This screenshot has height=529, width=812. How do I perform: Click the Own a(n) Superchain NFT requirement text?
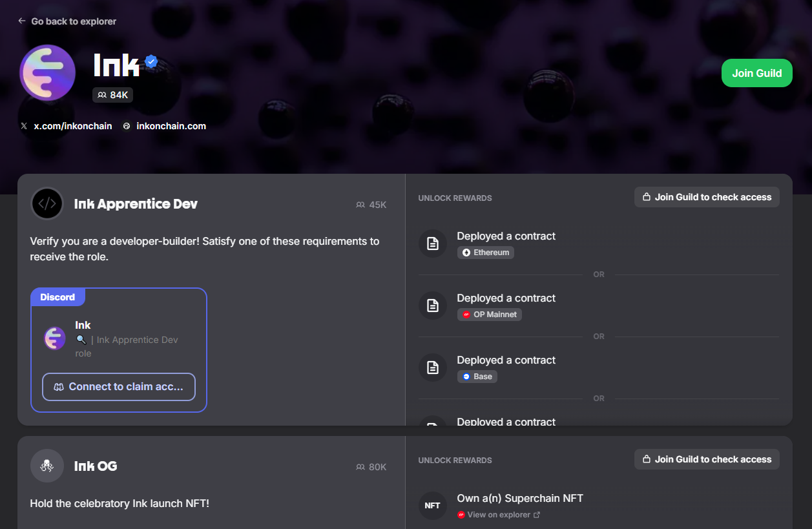(x=520, y=499)
